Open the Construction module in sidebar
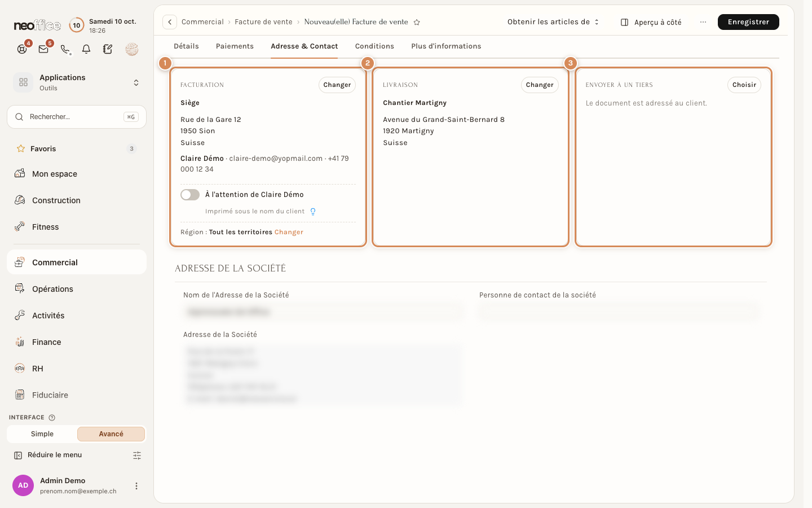 pyautogui.click(x=77, y=200)
